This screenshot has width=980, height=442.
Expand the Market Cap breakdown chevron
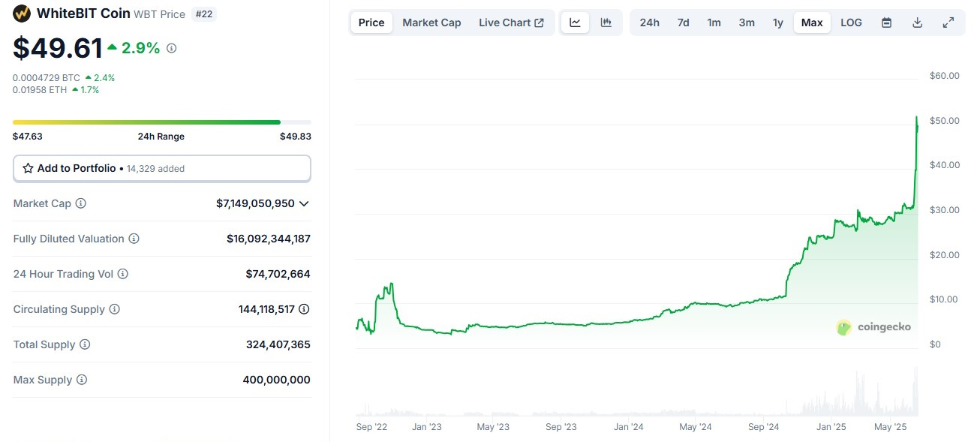point(303,203)
